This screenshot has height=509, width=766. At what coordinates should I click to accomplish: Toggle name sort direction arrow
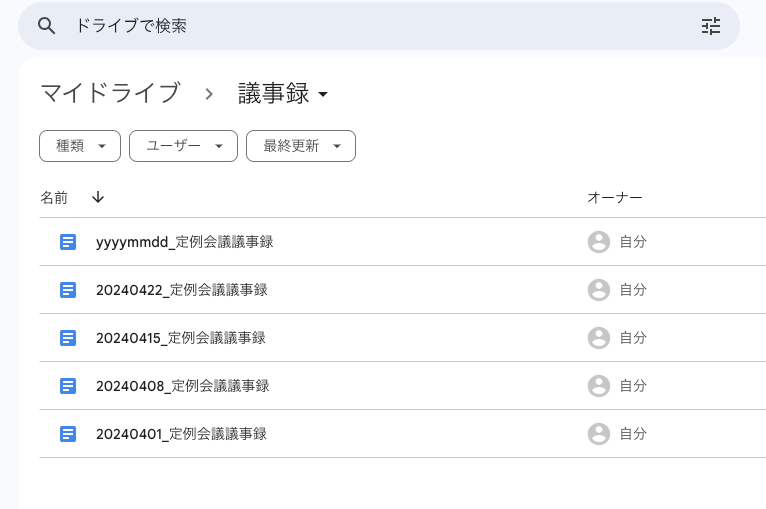98,197
